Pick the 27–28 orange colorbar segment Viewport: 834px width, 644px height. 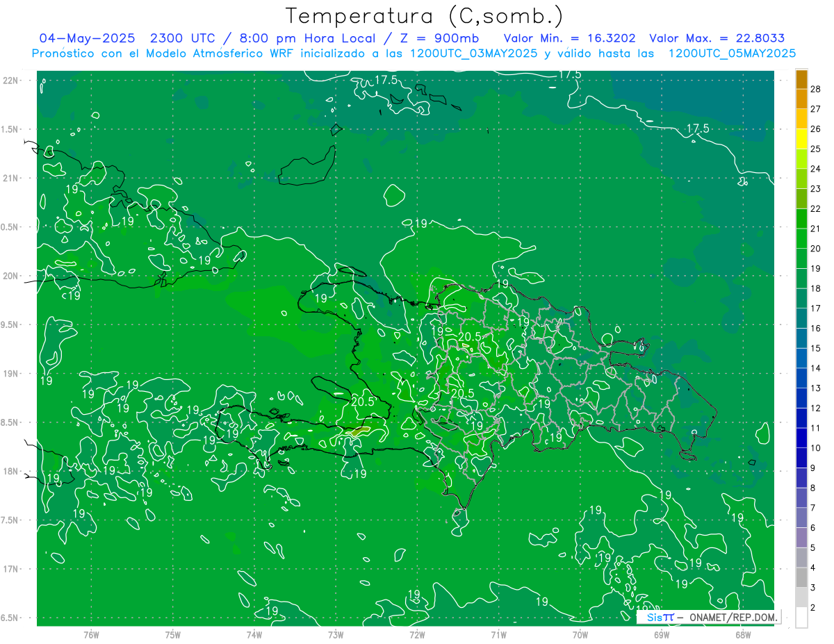pyautogui.click(x=801, y=99)
